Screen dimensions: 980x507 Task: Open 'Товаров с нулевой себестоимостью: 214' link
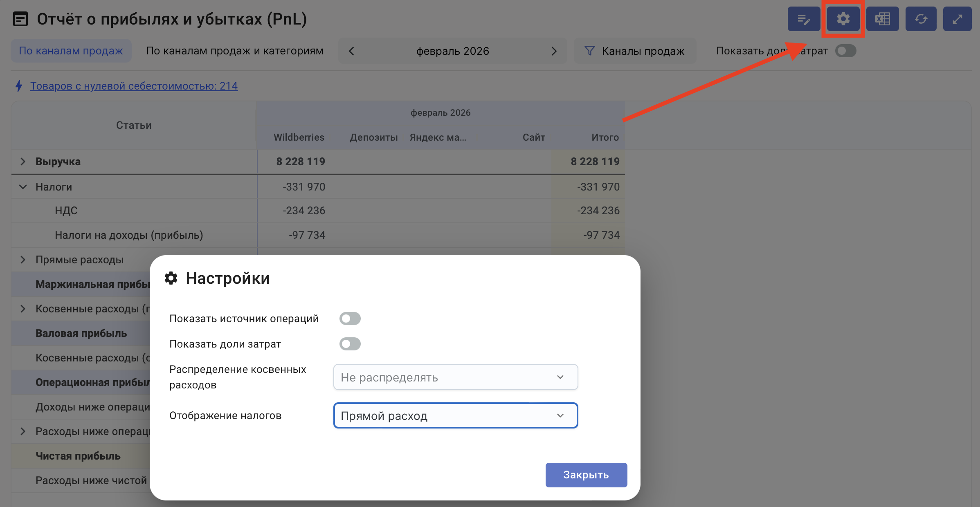click(x=134, y=86)
